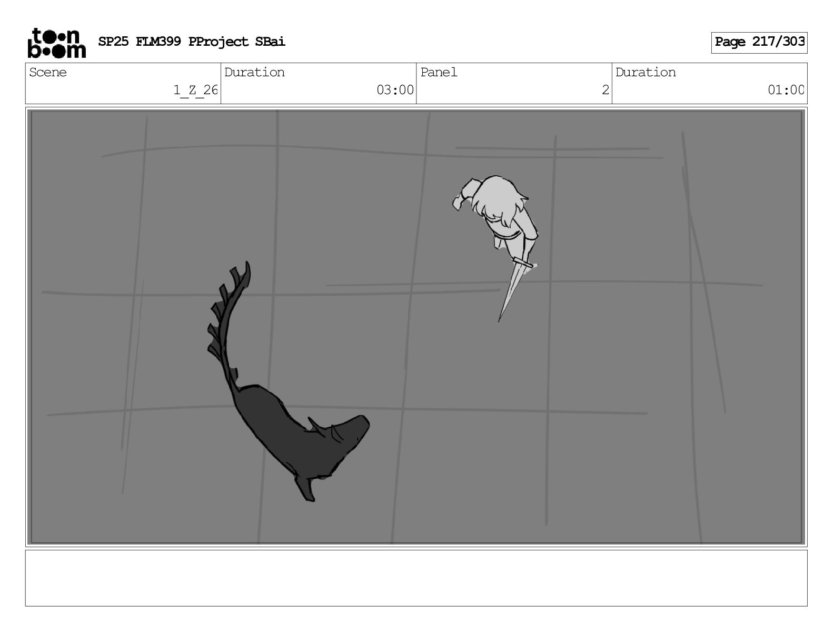Click the empty notes box below the panel
834x644 pixels.
416,578
